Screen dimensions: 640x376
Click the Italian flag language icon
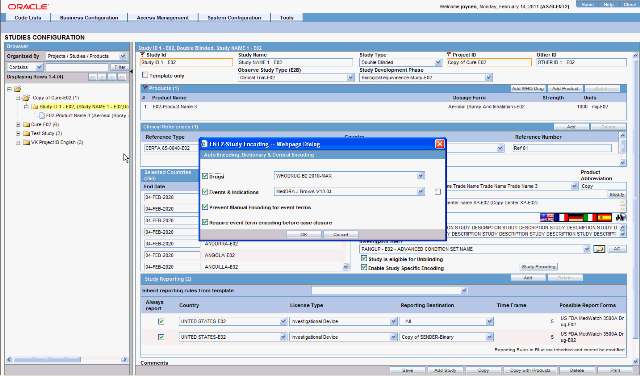click(590, 218)
